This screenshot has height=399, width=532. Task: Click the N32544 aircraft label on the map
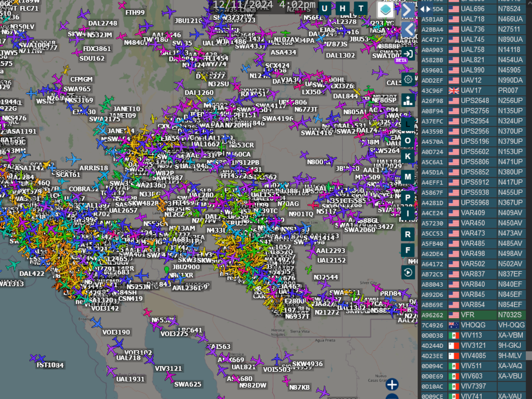326,277
